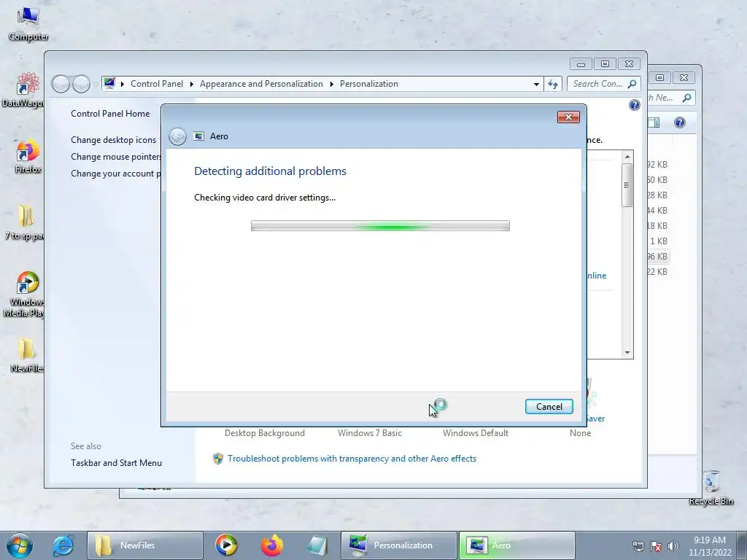Click the green detection progress bar
This screenshot has width=747, height=560.
point(380,226)
